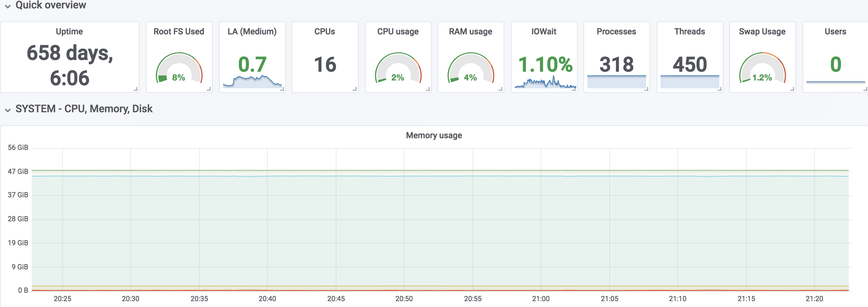Click the CPU usage panel resize handle

(428, 89)
